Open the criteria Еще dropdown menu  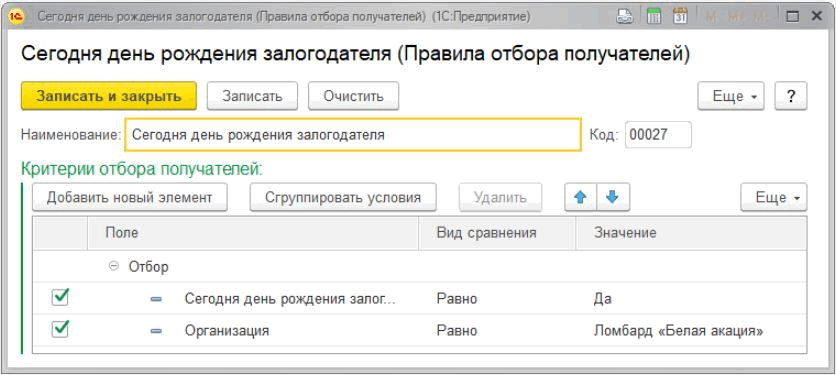(774, 197)
